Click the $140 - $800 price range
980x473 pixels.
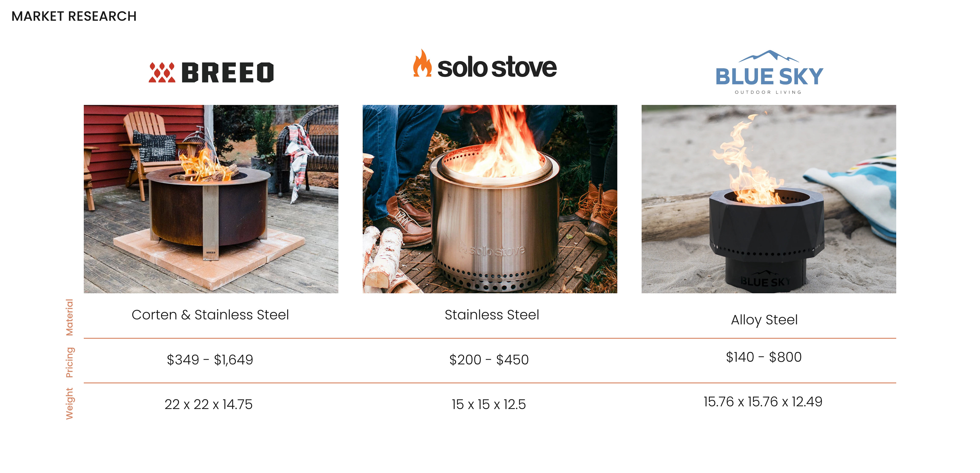pyautogui.click(x=764, y=357)
